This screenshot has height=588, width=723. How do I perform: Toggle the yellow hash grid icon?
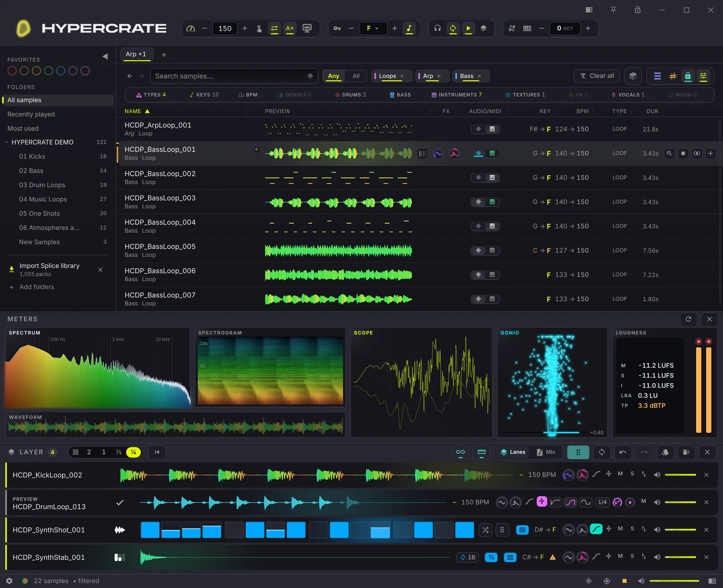point(673,76)
